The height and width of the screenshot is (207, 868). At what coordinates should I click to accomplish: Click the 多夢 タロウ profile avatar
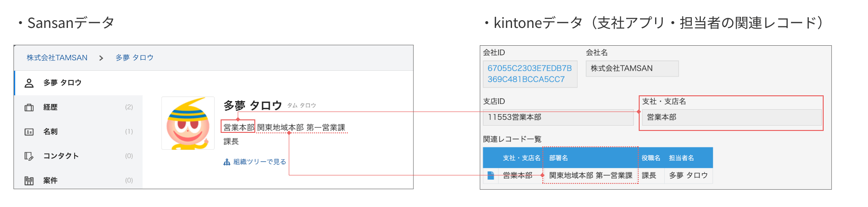coord(188,123)
